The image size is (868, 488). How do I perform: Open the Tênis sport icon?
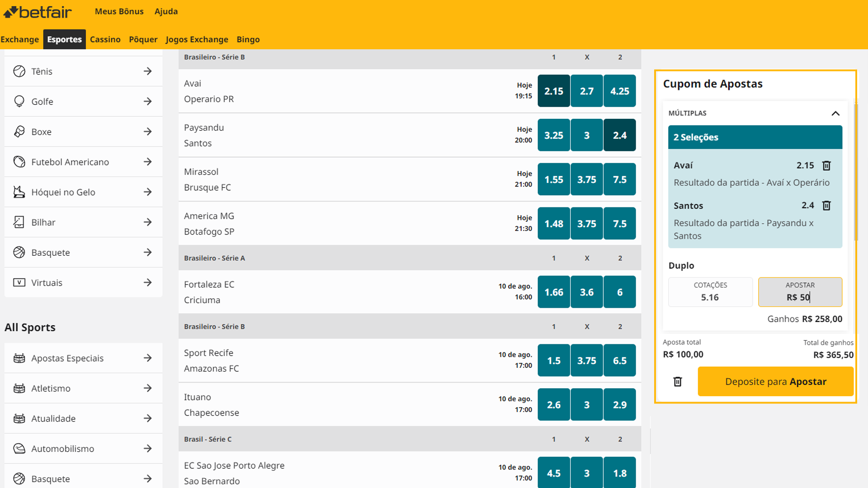tap(19, 71)
